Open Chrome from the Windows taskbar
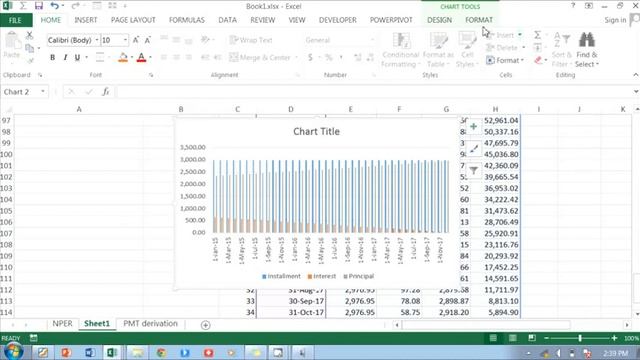Viewport: 640px width, 360px height. [x=161, y=352]
